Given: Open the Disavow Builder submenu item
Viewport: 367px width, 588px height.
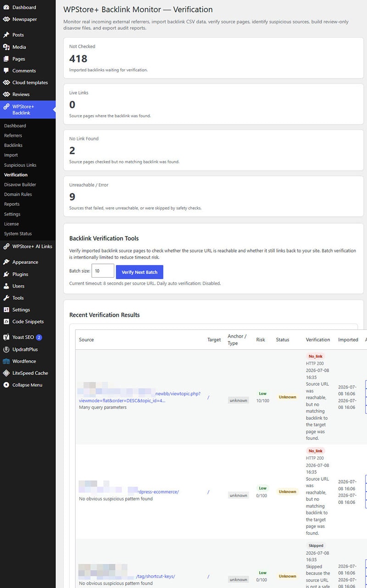Looking at the screenshot, I should pos(20,185).
